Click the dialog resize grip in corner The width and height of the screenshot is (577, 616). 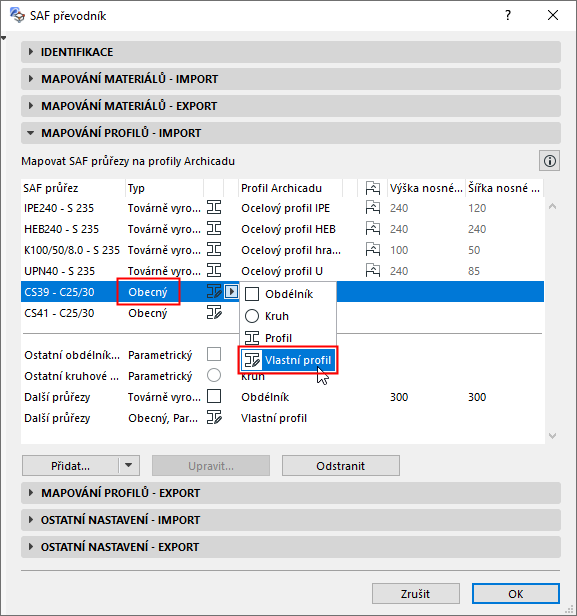(569, 609)
